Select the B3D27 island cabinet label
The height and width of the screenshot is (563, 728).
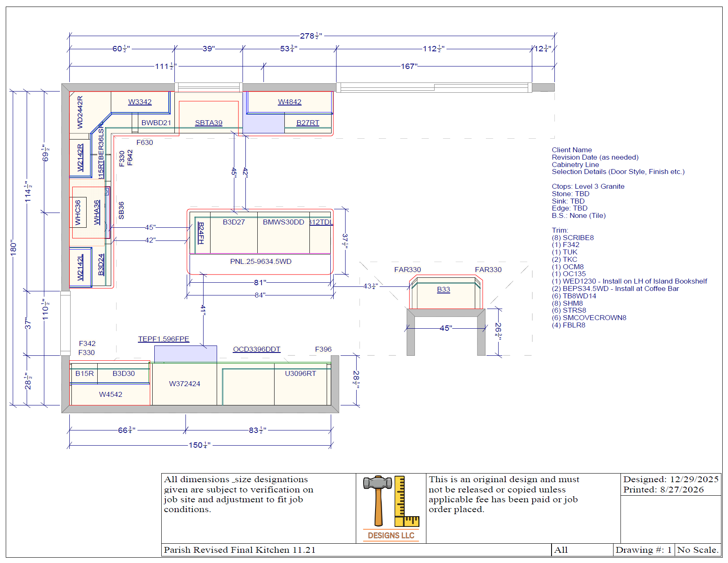click(234, 222)
